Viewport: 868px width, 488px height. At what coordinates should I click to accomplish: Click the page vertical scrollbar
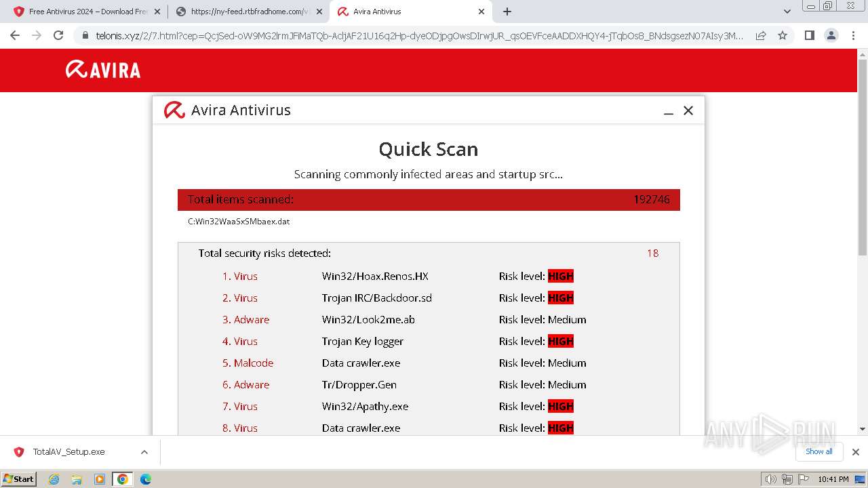coord(863,157)
